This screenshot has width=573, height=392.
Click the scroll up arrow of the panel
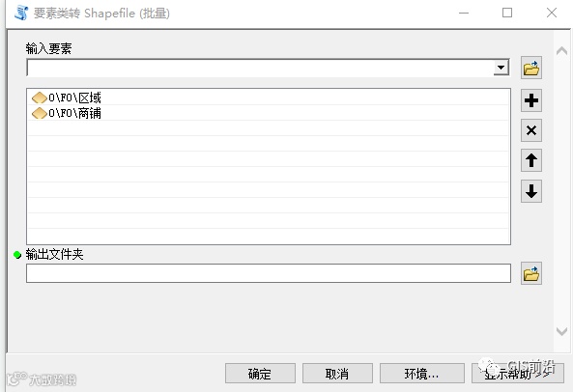pyautogui.click(x=561, y=51)
